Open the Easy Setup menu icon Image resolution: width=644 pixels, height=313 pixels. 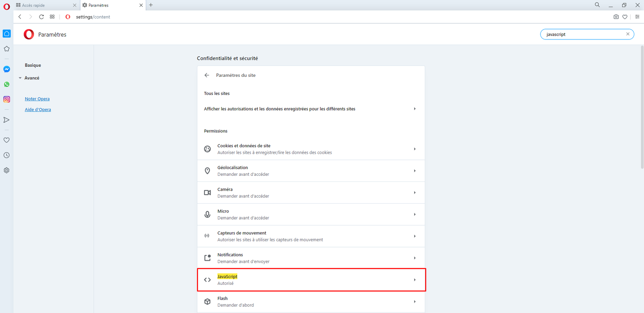click(637, 17)
